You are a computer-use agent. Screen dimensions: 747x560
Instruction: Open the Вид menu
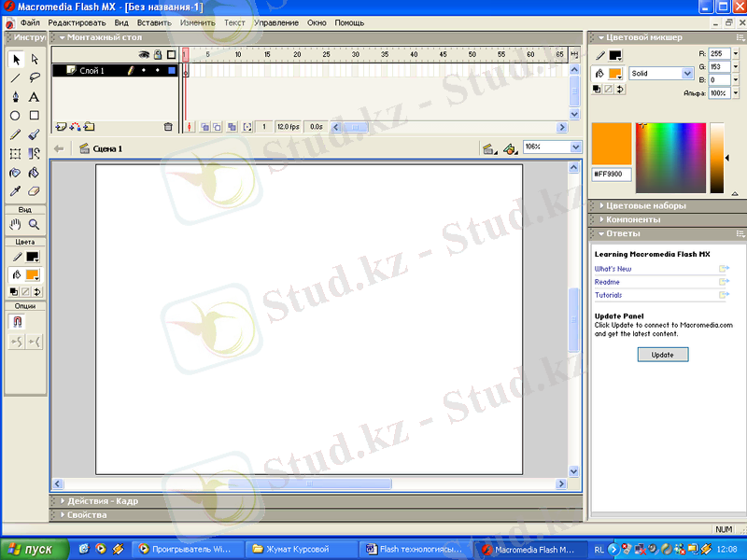tap(121, 22)
